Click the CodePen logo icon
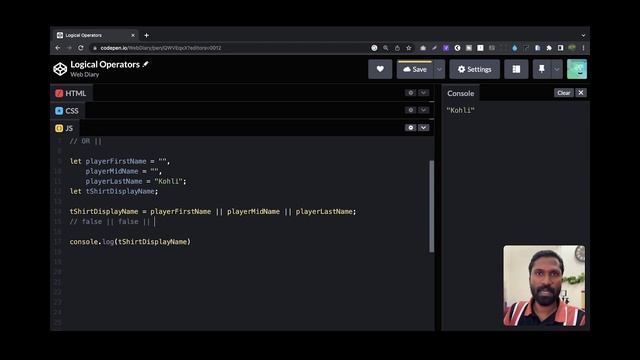 [60, 69]
